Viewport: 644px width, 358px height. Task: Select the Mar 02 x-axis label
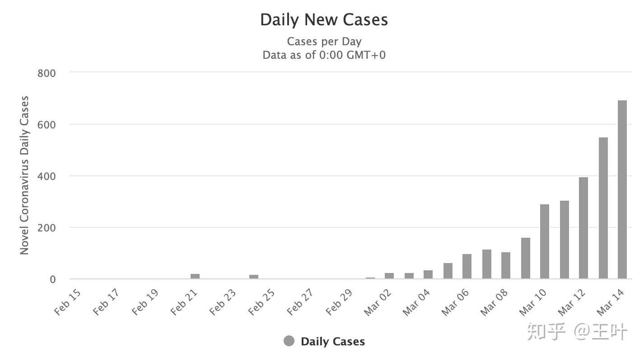click(378, 302)
